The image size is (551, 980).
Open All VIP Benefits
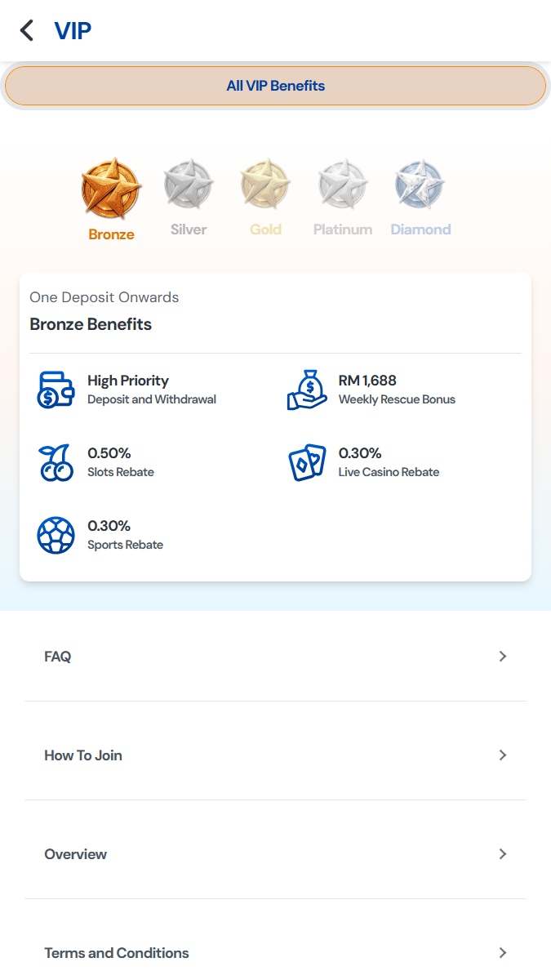[x=275, y=86]
